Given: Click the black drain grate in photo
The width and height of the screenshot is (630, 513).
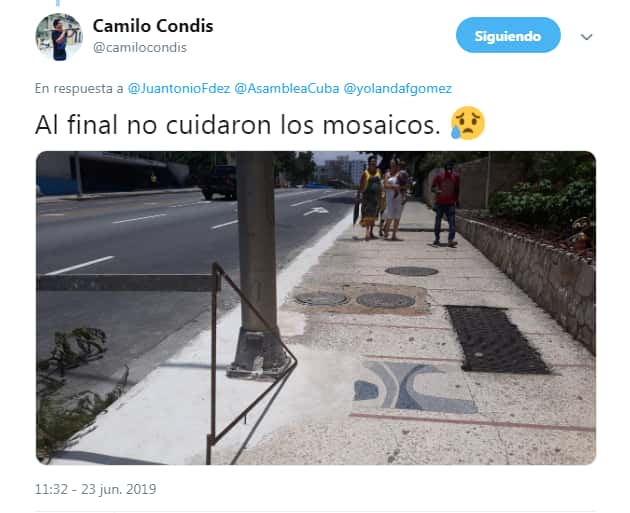Looking at the screenshot, I should pyautogui.click(x=497, y=339).
